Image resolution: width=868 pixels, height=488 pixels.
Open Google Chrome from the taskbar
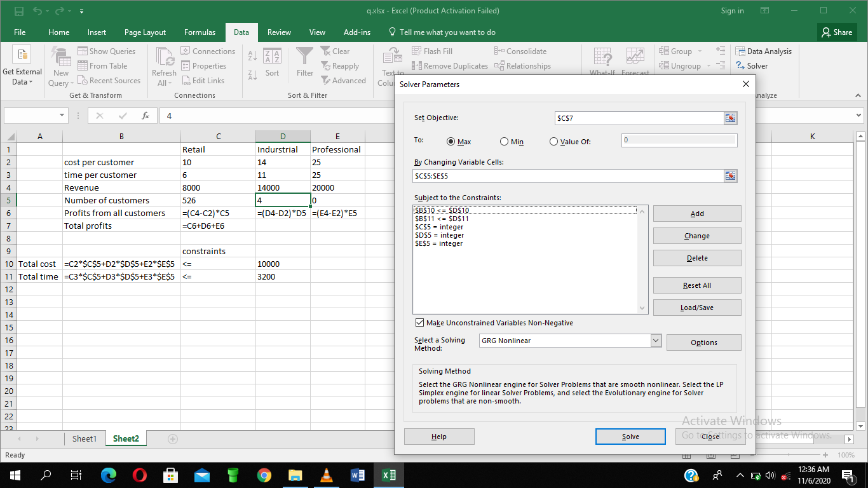coord(264,475)
